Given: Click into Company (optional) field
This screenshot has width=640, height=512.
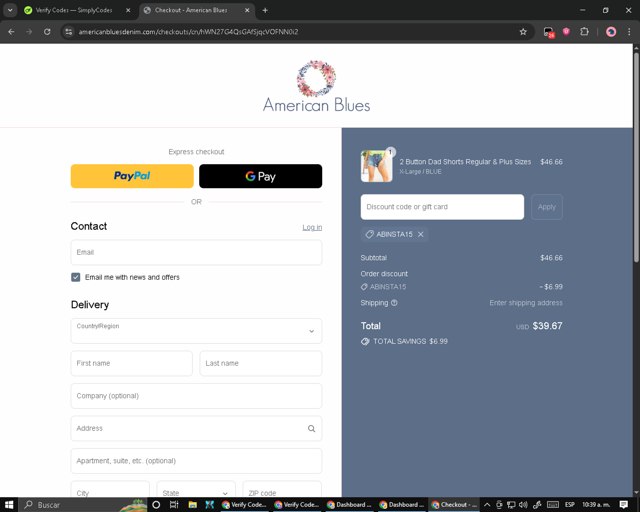Looking at the screenshot, I should point(196,396).
